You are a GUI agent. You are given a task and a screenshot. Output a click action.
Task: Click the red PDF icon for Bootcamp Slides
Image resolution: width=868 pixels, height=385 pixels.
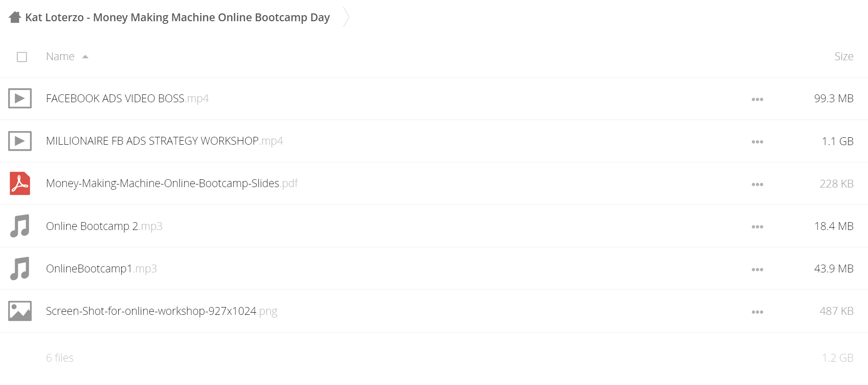click(x=20, y=183)
